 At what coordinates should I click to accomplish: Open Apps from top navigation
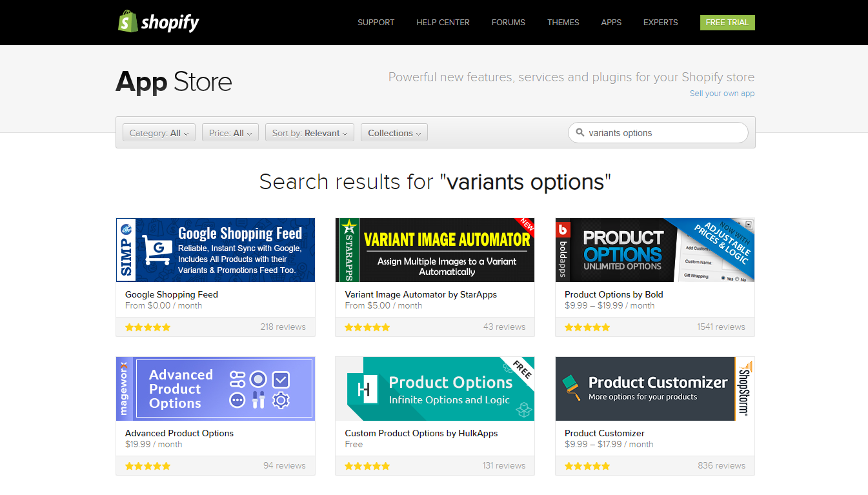(x=611, y=23)
